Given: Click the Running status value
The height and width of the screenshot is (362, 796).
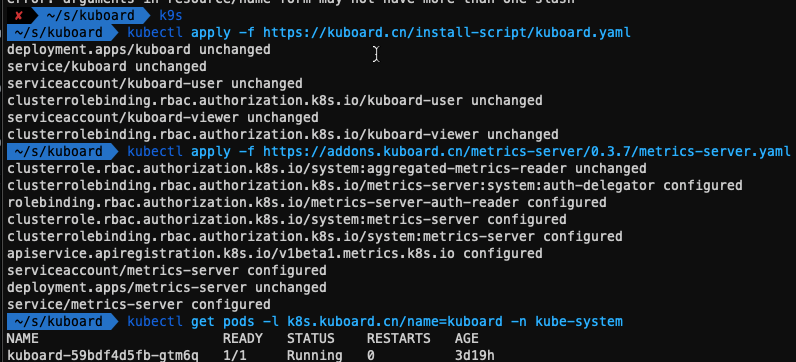Looking at the screenshot, I should coord(314,355).
